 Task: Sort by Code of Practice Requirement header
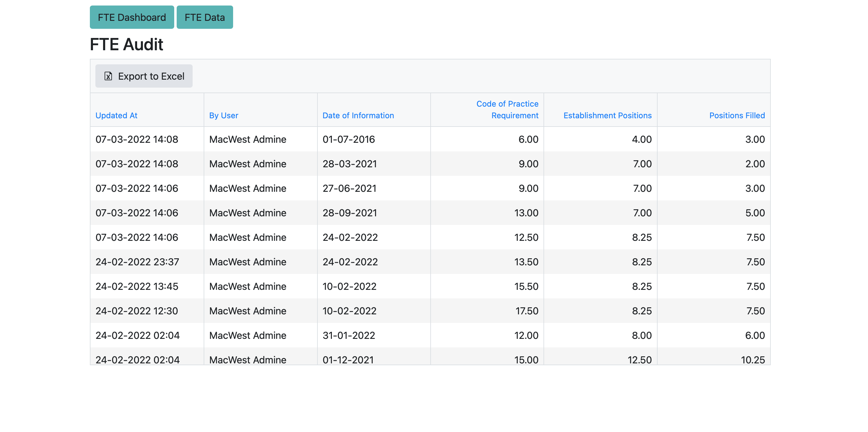(507, 109)
